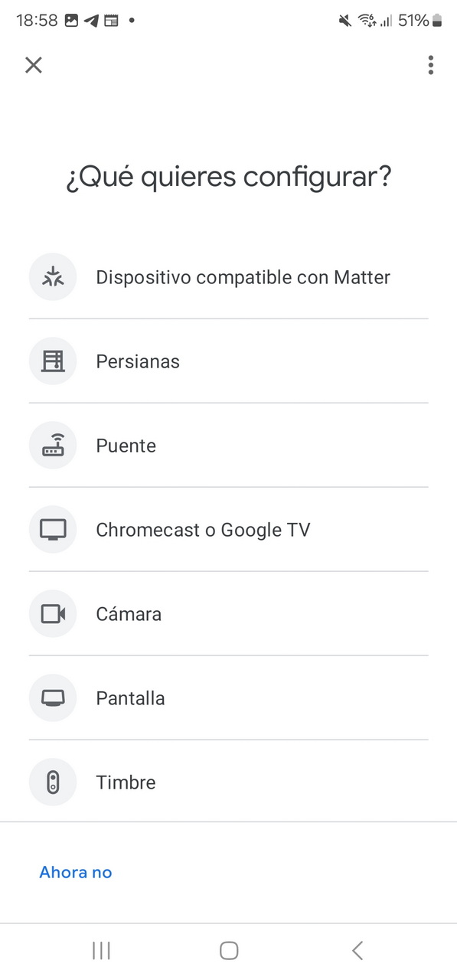Tap the Android back arrow
457x980 pixels.
click(357, 951)
